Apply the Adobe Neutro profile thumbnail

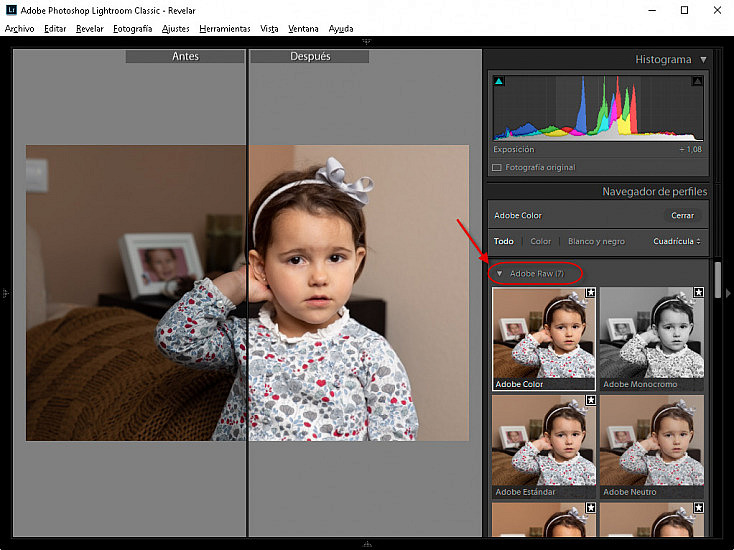(x=652, y=446)
